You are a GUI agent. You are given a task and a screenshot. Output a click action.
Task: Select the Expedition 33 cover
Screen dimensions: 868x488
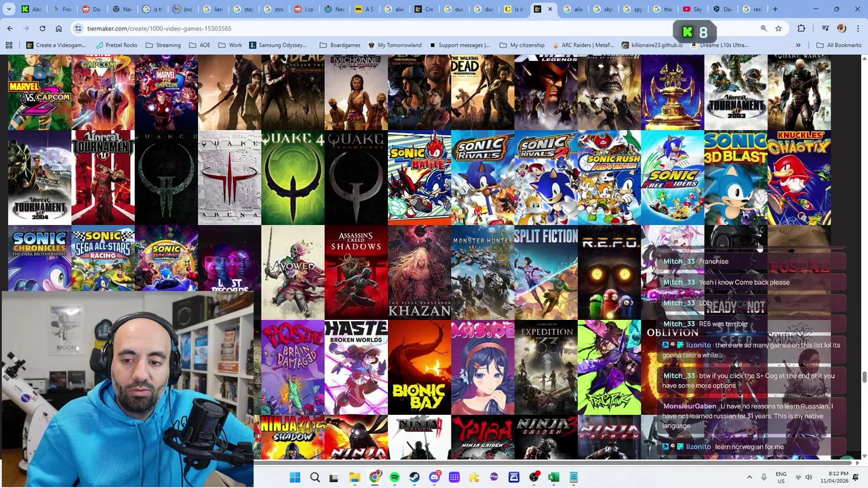[546, 367]
